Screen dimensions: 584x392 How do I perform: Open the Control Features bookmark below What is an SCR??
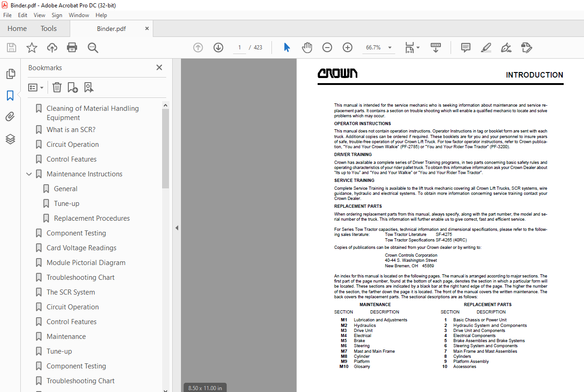(72, 159)
